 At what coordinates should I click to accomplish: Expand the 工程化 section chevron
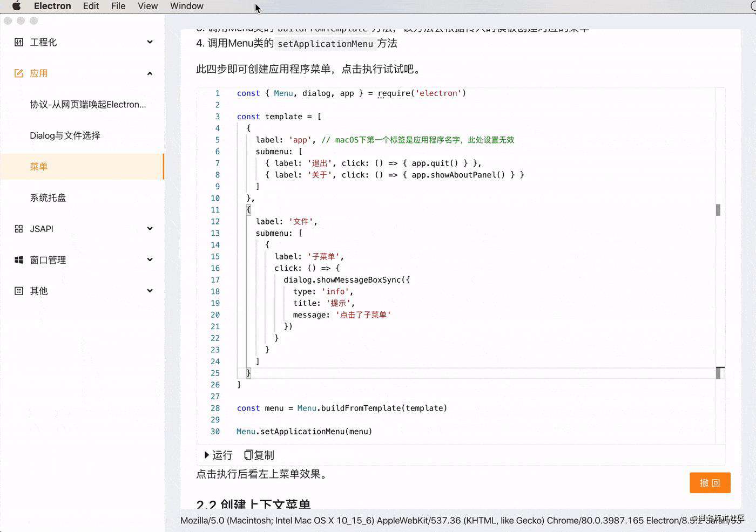pos(150,42)
